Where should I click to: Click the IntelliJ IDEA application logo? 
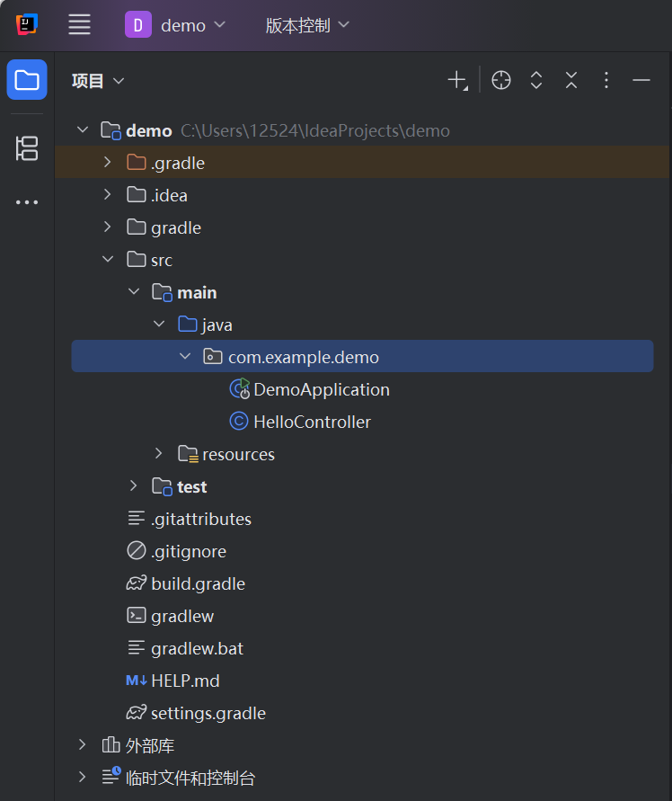(x=24, y=24)
